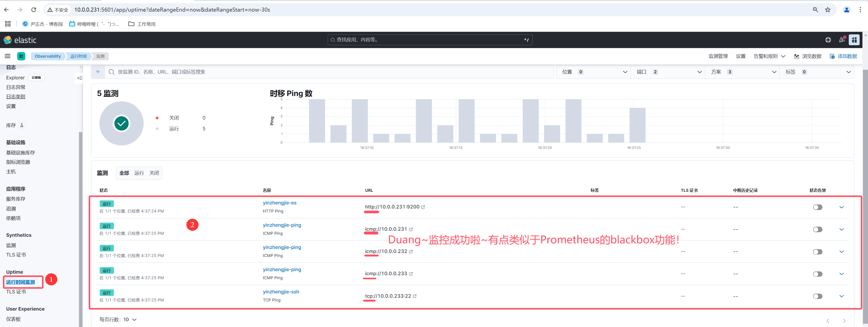Open the Chrome three-dot menu
Image resolution: width=868 pixels, height=327 pixels.
coord(860,10)
